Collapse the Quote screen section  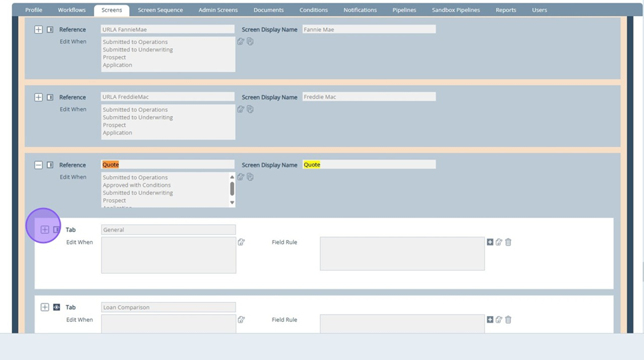click(39, 165)
